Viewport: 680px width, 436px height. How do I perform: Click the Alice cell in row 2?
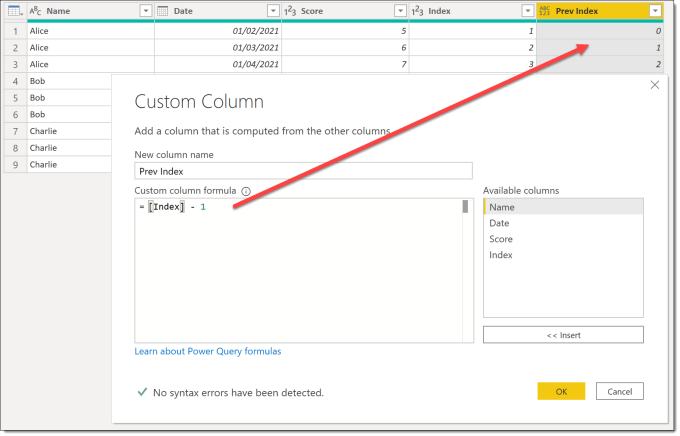[91, 48]
